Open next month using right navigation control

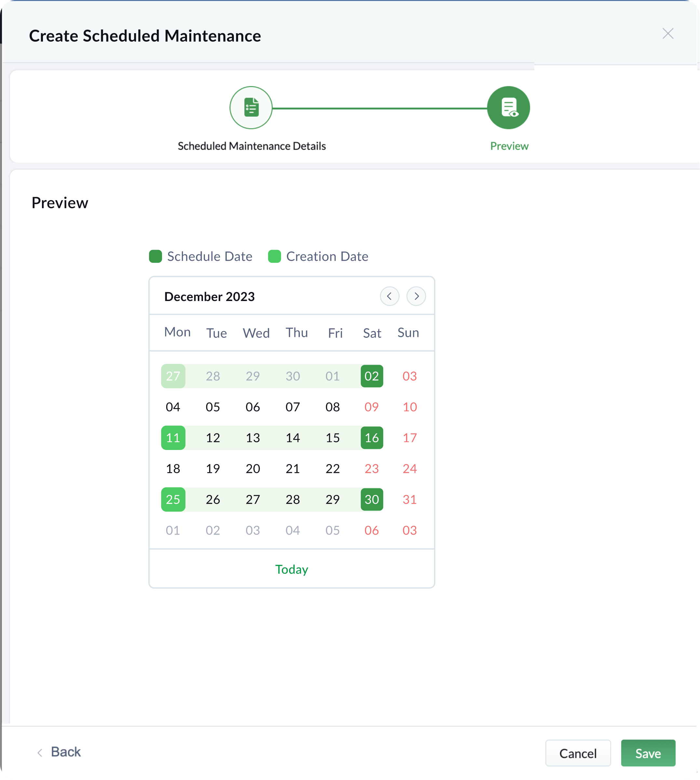(x=416, y=296)
